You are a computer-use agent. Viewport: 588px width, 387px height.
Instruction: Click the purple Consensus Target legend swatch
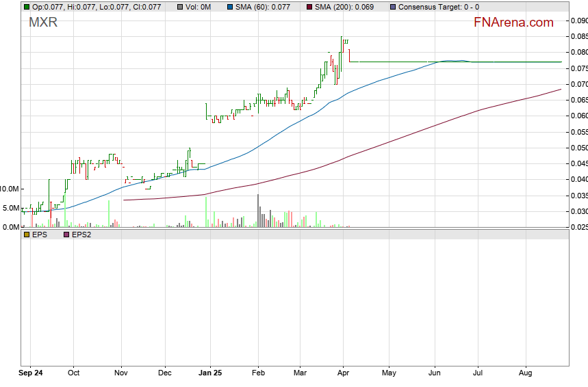click(392, 7)
